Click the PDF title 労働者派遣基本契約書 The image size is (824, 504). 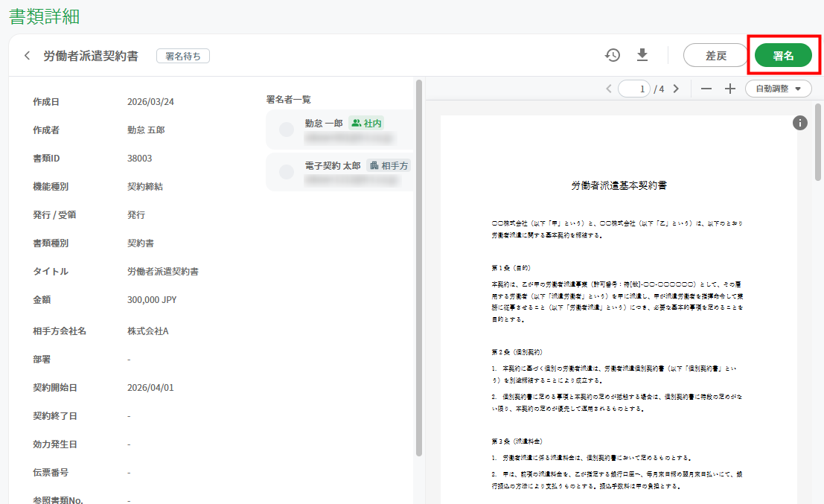(619, 185)
